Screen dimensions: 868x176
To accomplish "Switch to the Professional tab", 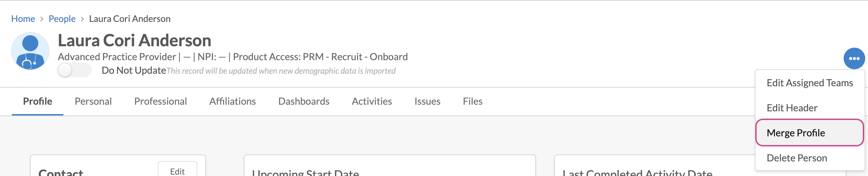I will coord(160,101).
